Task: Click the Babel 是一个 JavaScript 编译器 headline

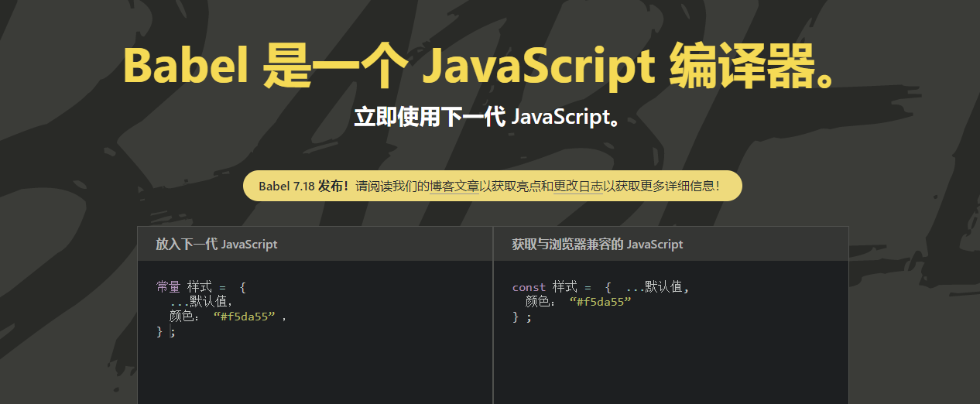Action: [x=481, y=66]
